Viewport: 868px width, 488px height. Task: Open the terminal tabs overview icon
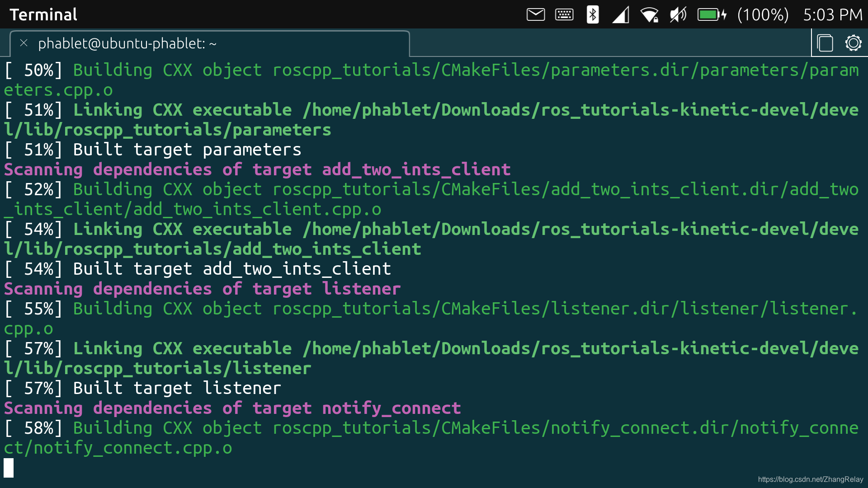coord(825,43)
